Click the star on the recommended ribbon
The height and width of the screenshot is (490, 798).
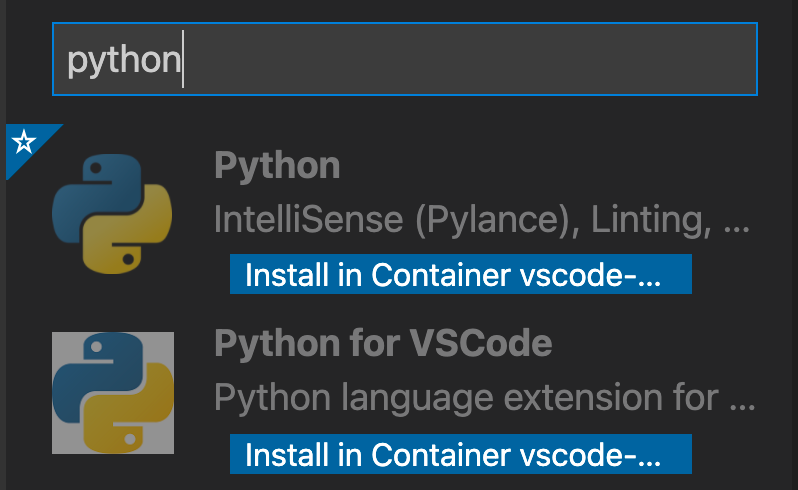click(23, 142)
